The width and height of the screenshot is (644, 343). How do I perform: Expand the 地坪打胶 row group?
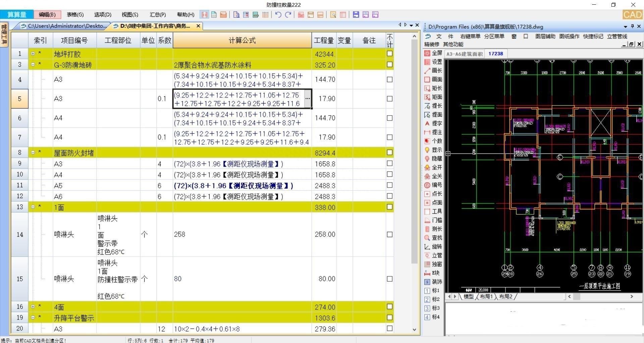coord(33,54)
